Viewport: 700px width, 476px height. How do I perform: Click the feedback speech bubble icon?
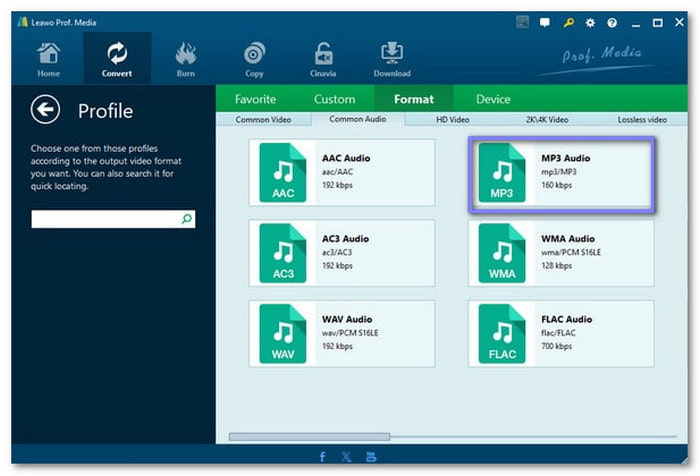545,22
